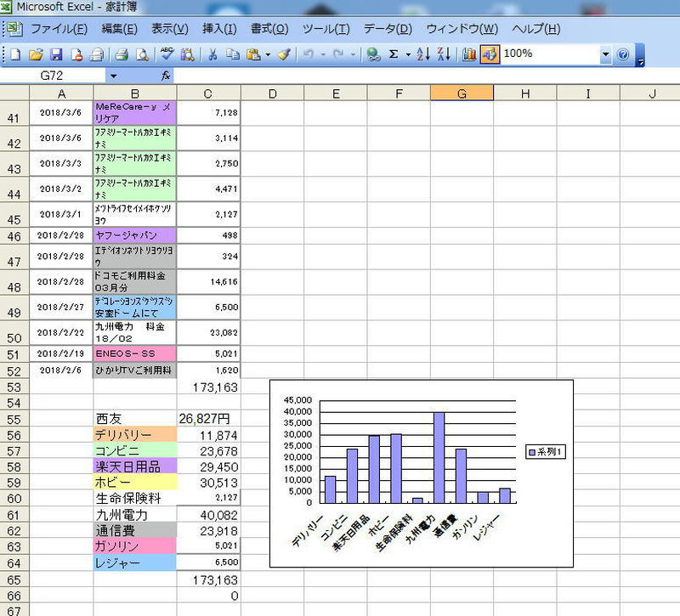Select cell with 西友 label
The width and height of the screenshot is (680, 616).
pos(135,419)
